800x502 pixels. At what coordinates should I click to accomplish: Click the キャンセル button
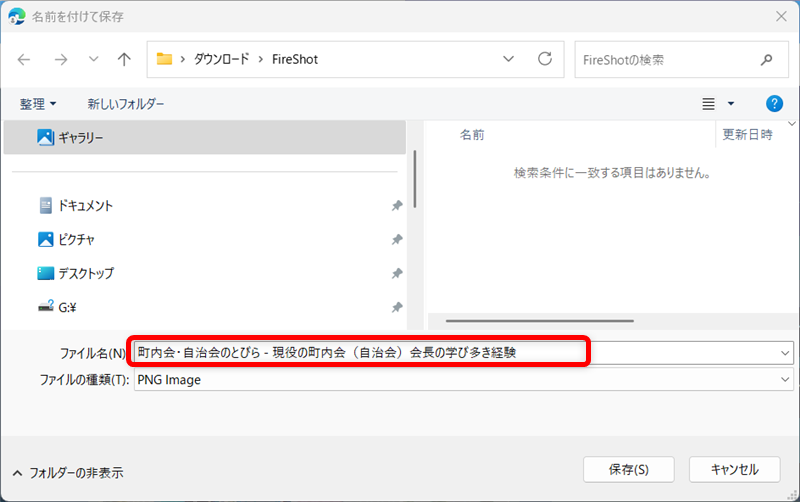[737, 469]
